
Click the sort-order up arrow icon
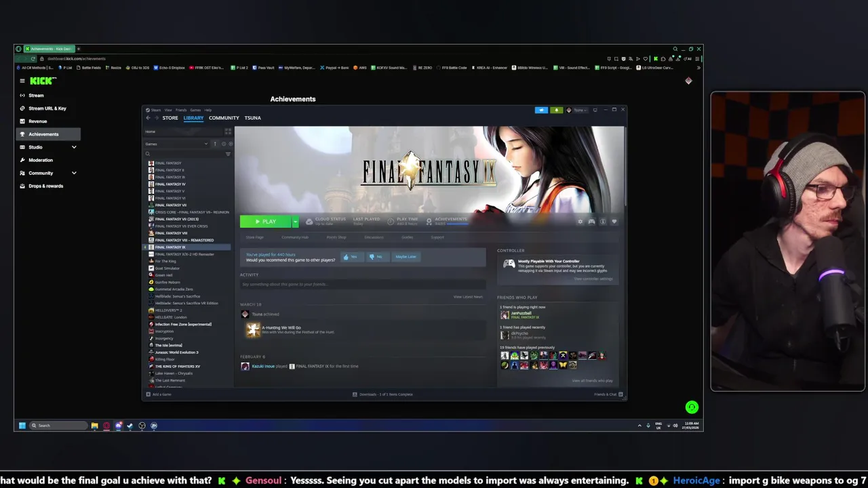(215, 144)
